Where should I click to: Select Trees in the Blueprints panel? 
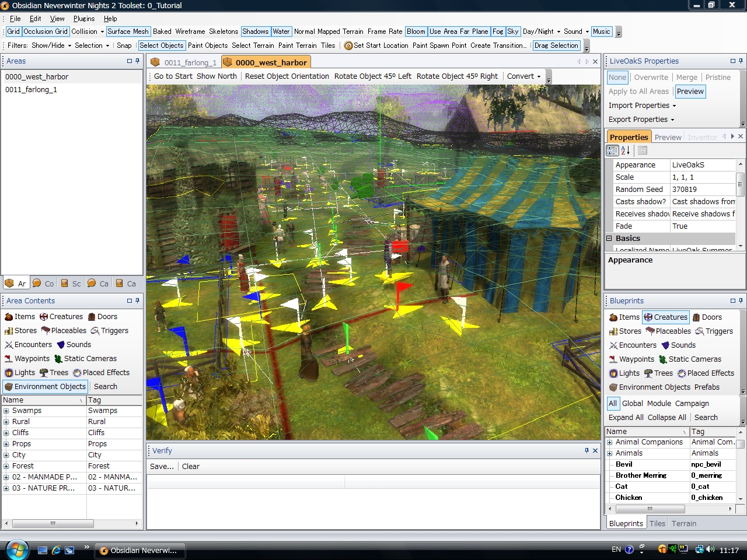(x=659, y=373)
